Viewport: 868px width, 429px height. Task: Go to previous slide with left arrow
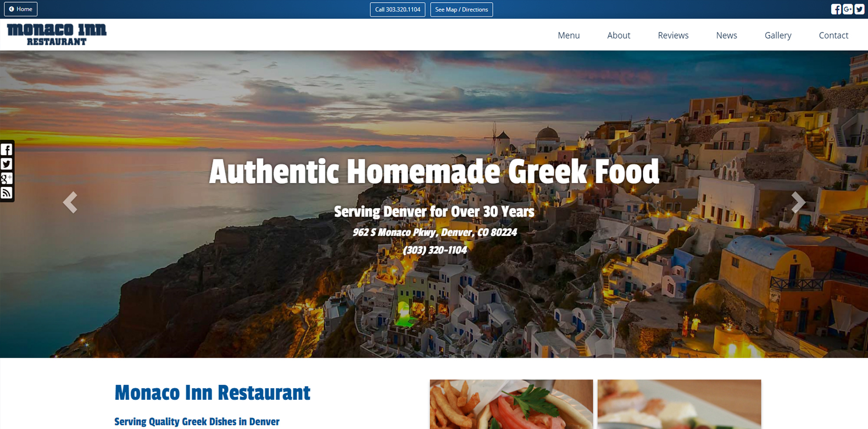[70, 202]
